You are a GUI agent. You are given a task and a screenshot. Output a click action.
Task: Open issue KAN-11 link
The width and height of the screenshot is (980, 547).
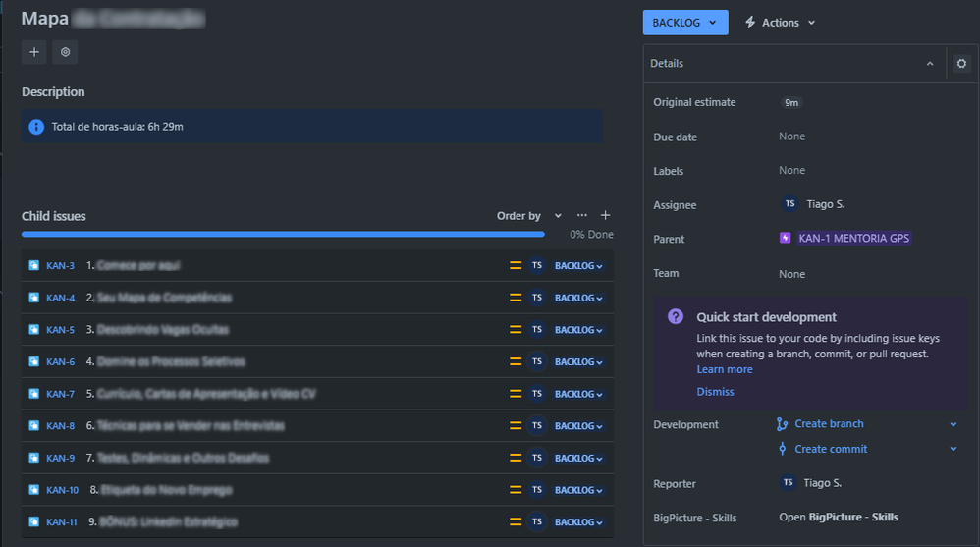coord(62,522)
